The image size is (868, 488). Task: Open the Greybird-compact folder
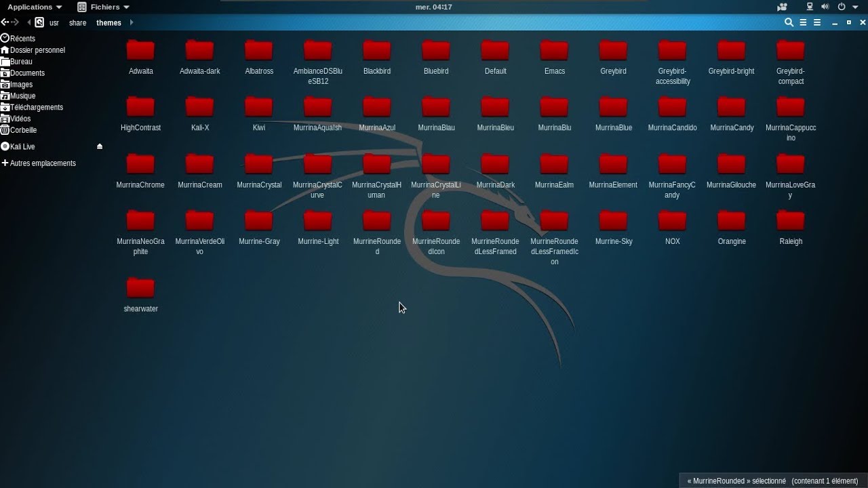coord(790,50)
